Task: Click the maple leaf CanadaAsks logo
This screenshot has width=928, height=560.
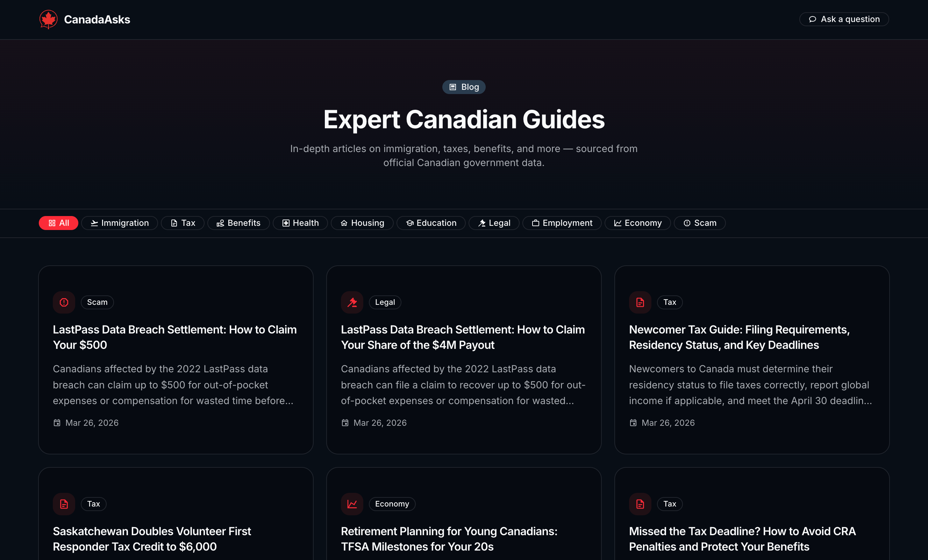Action: pos(48,19)
